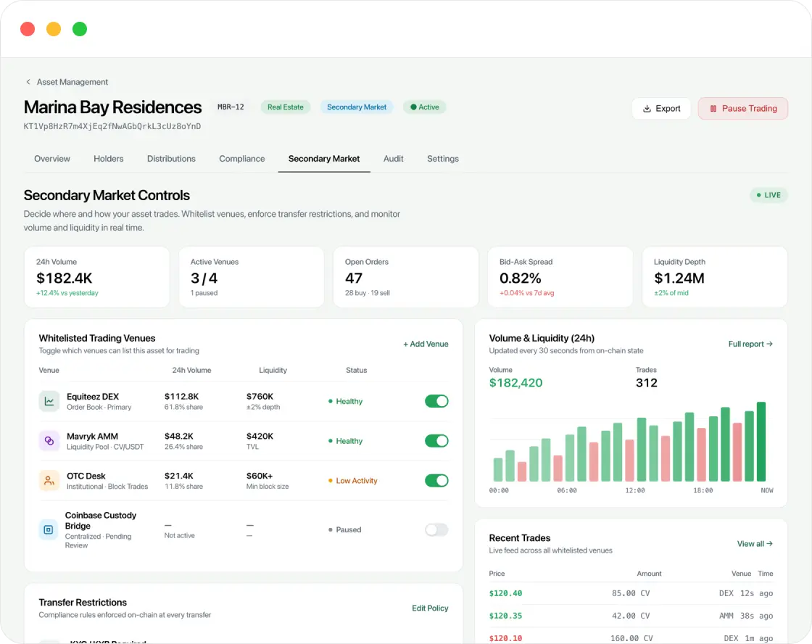The height and width of the screenshot is (644, 812).
Task: Click the LIVE indicator badge
Action: tap(768, 195)
